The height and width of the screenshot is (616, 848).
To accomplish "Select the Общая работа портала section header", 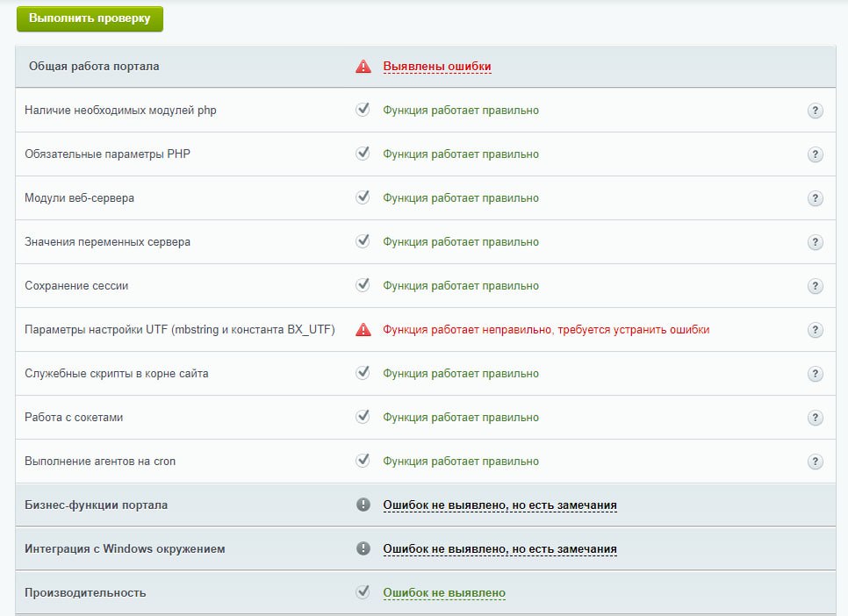I will tap(94, 67).
